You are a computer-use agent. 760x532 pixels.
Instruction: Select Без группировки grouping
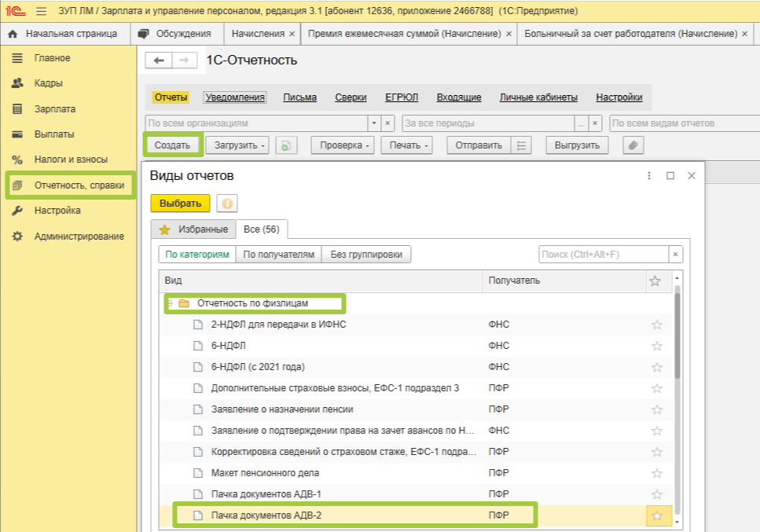[x=366, y=255]
